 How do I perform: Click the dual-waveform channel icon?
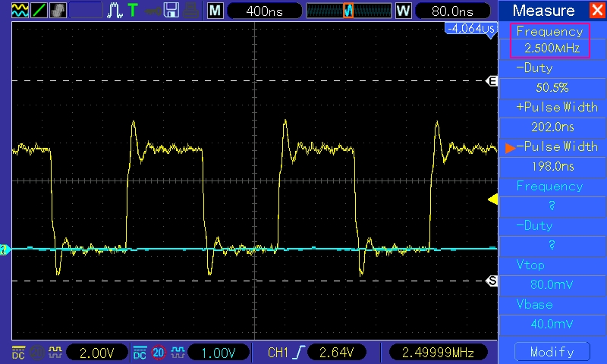[x=20, y=10]
